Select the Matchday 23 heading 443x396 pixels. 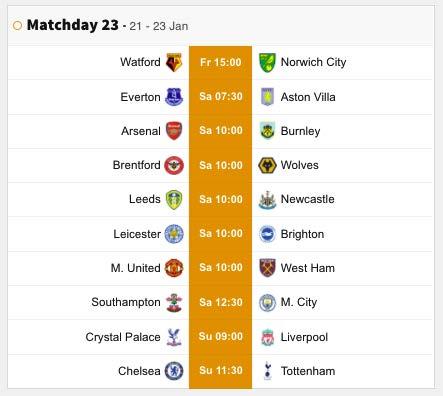coord(73,25)
